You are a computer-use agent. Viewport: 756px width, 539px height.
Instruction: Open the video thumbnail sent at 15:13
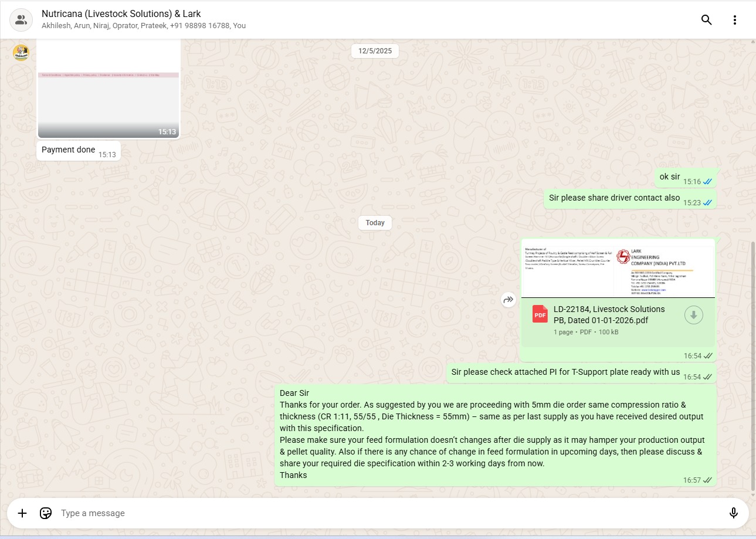click(x=109, y=89)
